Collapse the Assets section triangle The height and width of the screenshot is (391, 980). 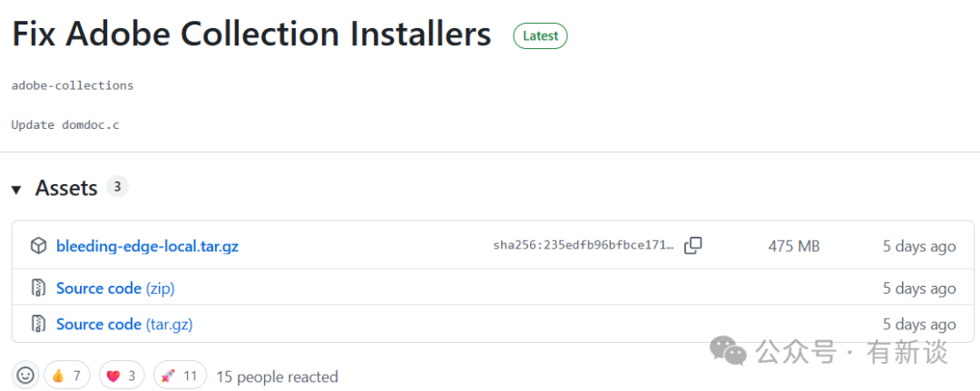tap(16, 189)
